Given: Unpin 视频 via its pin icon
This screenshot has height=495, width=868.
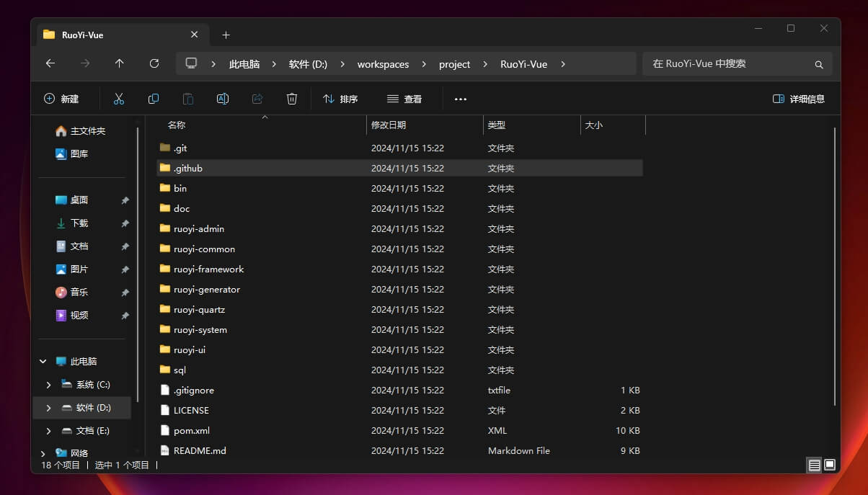Looking at the screenshot, I should pyautogui.click(x=125, y=316).
